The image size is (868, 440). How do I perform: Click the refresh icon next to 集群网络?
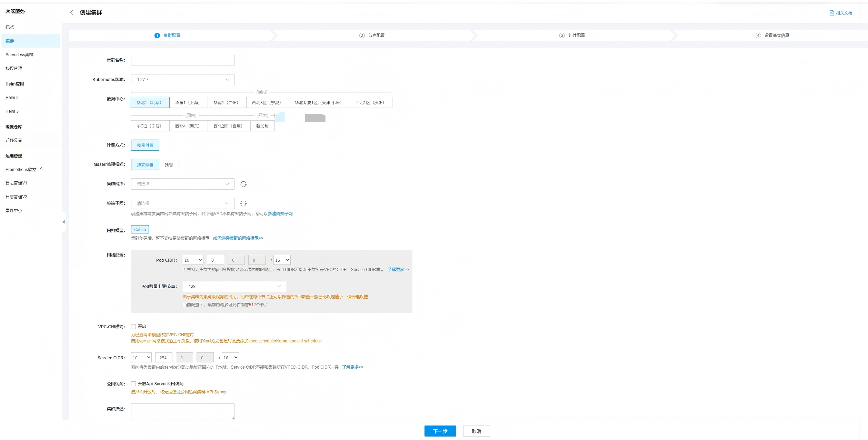tap(243, 184)
